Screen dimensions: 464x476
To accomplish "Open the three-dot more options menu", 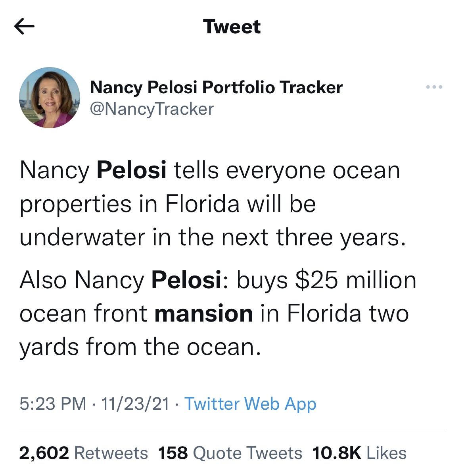I will (434, 87).
